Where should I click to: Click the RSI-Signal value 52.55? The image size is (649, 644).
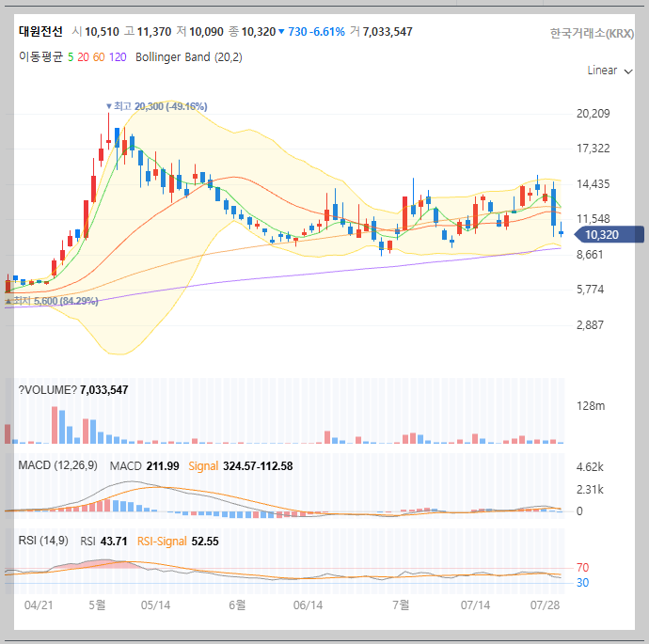(x=205, y=541)
